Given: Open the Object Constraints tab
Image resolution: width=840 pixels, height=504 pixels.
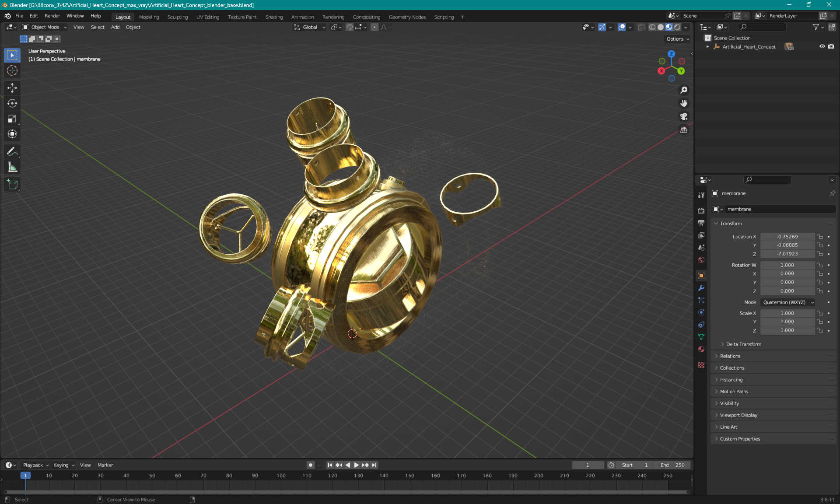Looking at the screenshot, I should [701, 325].
